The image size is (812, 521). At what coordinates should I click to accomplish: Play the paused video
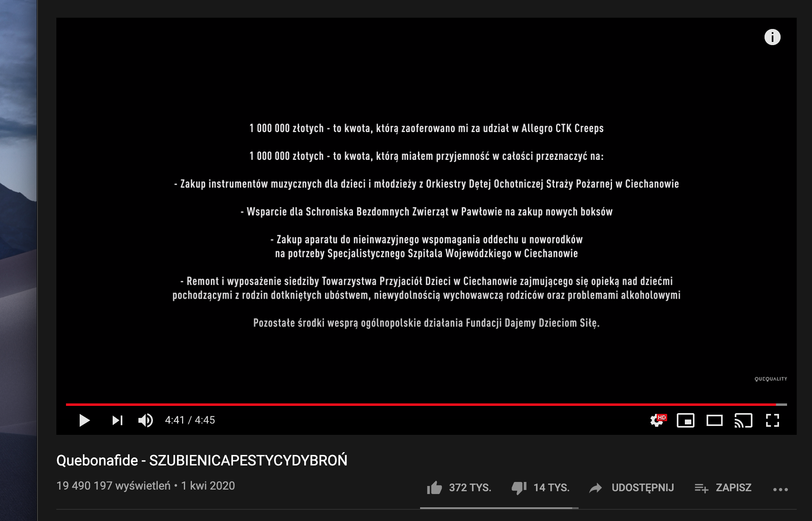84,420
